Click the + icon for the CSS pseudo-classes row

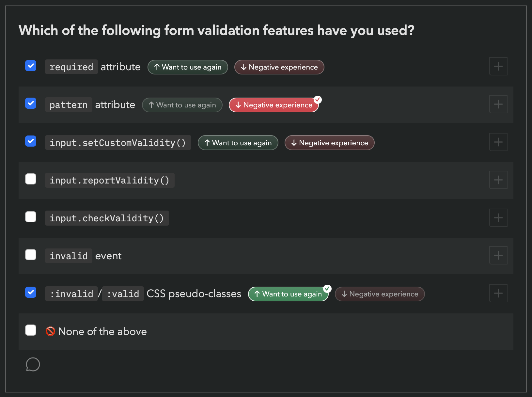498,293
